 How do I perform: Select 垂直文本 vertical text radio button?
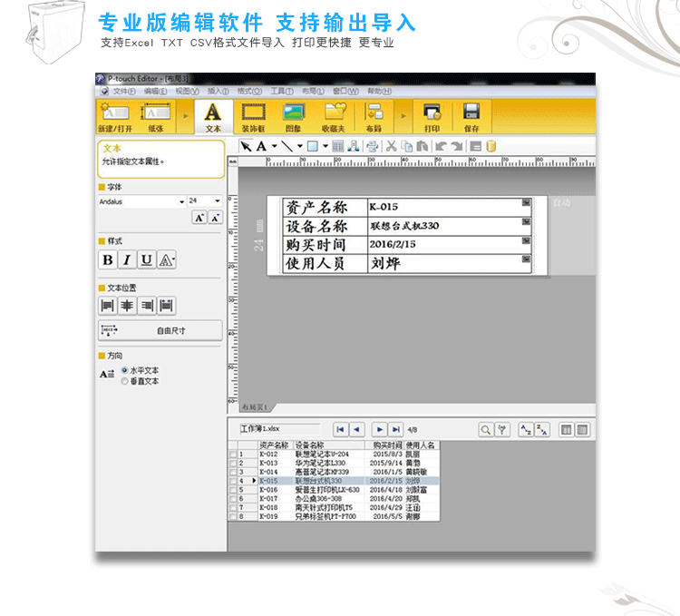tap(125, 381)
